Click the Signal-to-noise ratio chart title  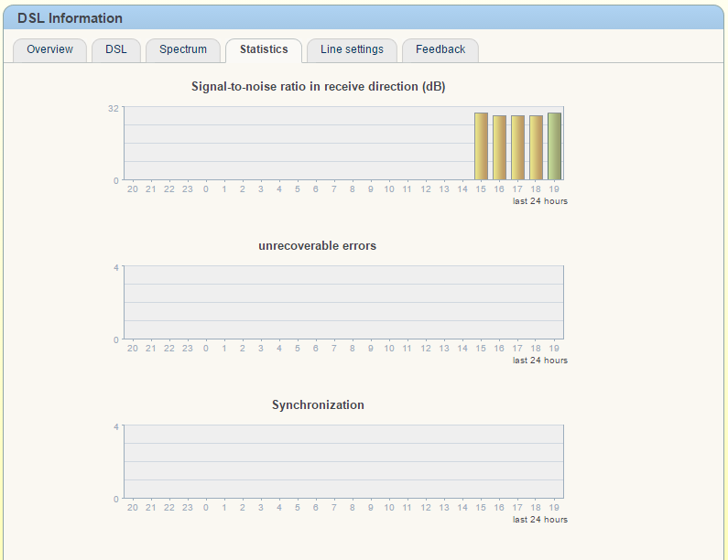(x=318, y=87)
